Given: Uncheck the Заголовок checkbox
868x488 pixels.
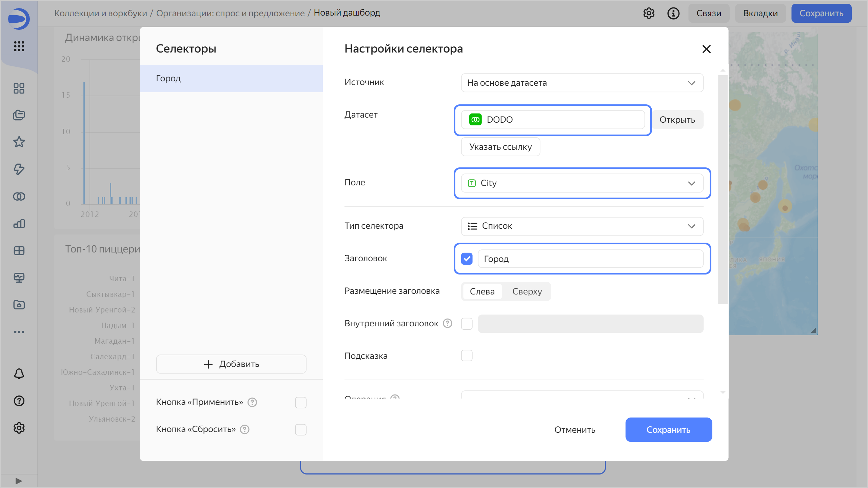Looking at the screenshot, I should [x=467, y=259].
